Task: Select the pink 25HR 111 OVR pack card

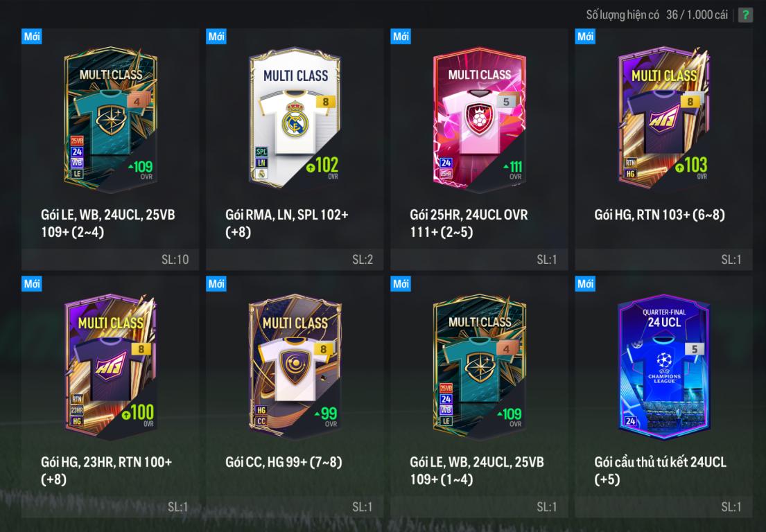Action: tap(479, 118)
